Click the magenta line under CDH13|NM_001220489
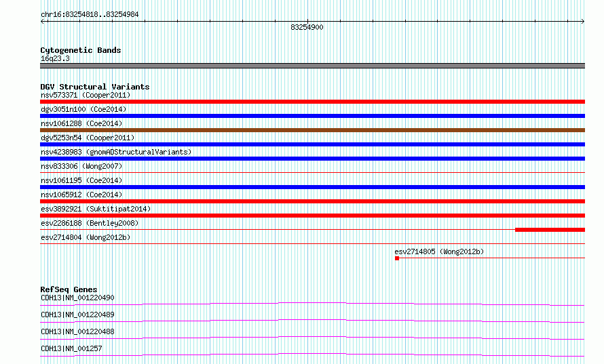Screen dimensions: 604x364 tap(312, 321)
